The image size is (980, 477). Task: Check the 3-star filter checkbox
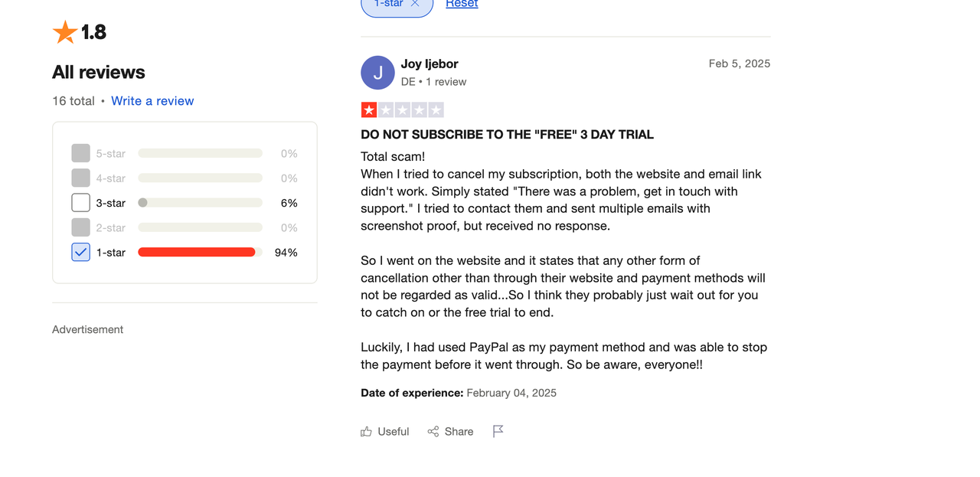tap(80, 203)
